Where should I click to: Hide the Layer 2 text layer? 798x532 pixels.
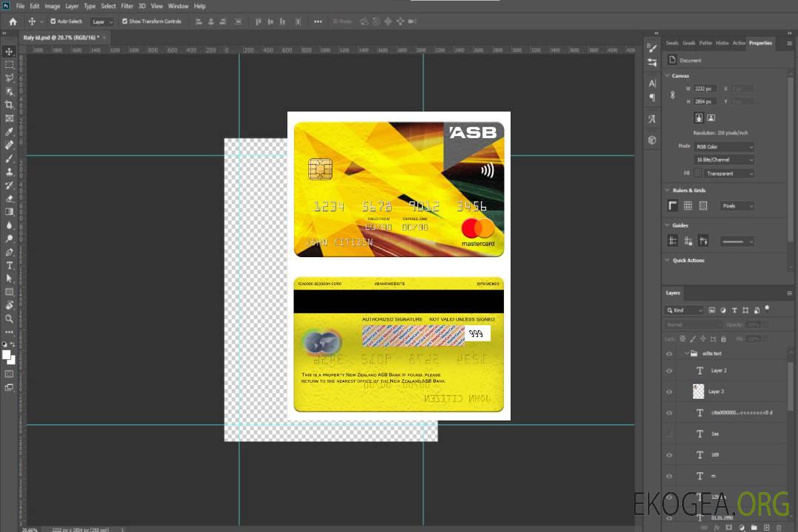(669, 371)
